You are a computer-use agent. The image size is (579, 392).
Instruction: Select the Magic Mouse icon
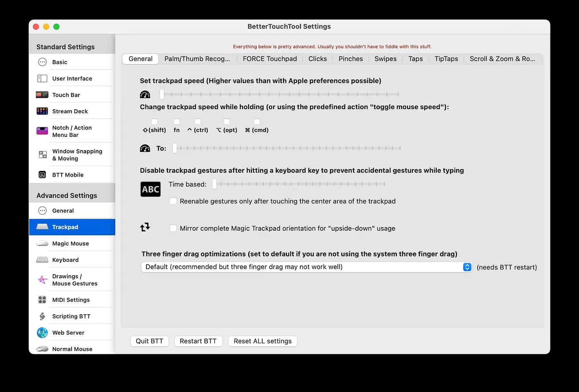42,244
